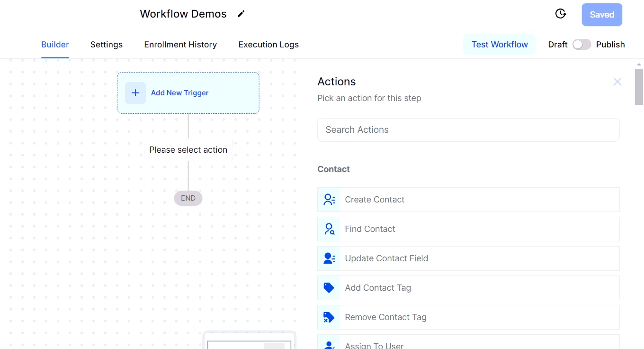Toggle the Draft/Publish switch

click(x=581, y=45)
